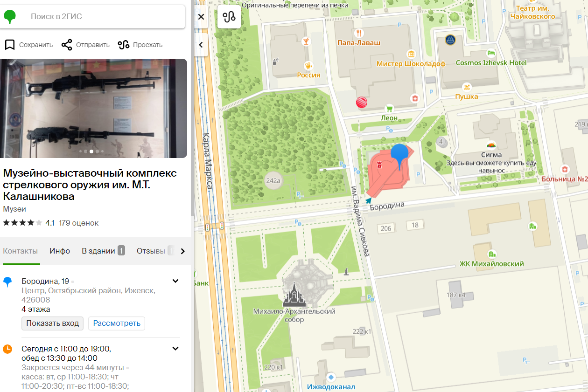
Task: Click the Рассмотреть button
Action: pyautogui.click(x=117, y=323)
